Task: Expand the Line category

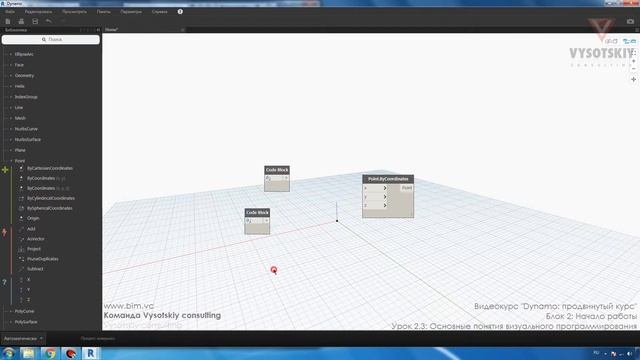Action: click(18, 107)
